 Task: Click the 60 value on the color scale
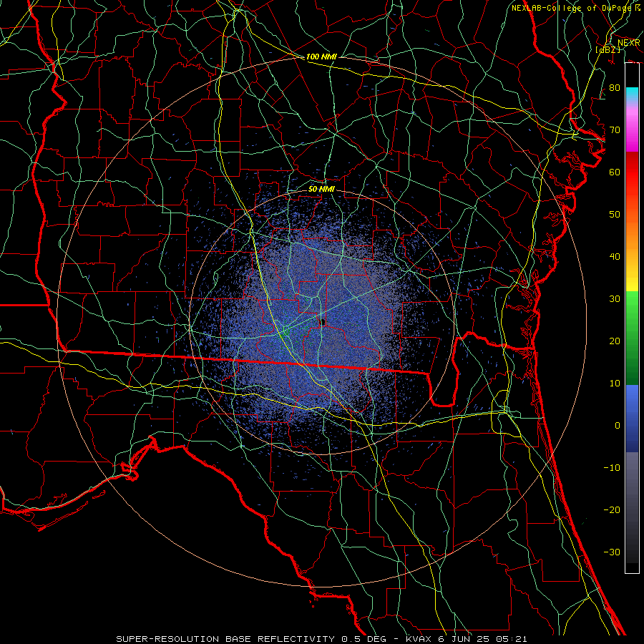pos(615,172)
